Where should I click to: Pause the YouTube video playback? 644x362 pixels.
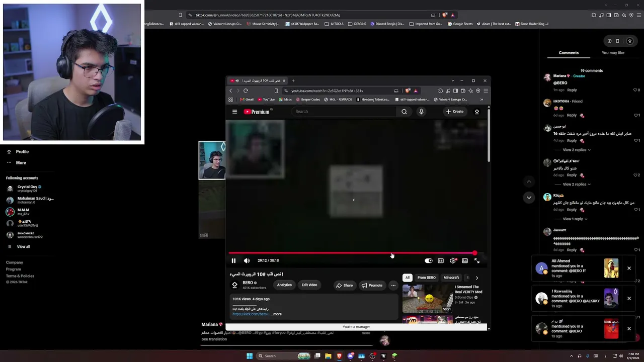click(x=233, y=260)
